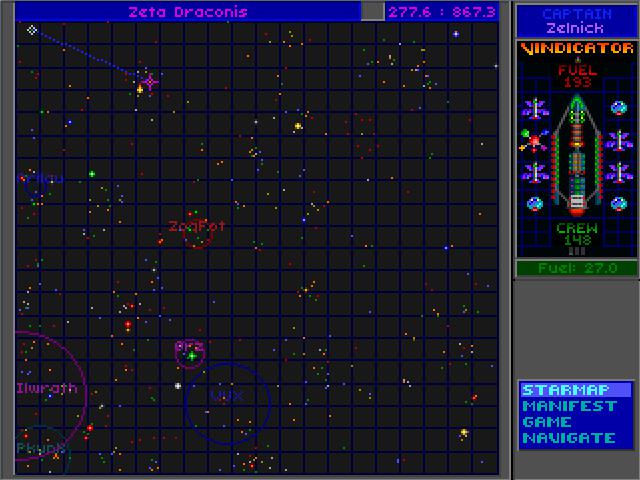Select the red star above the lower-right yellow star

(474, 397)
